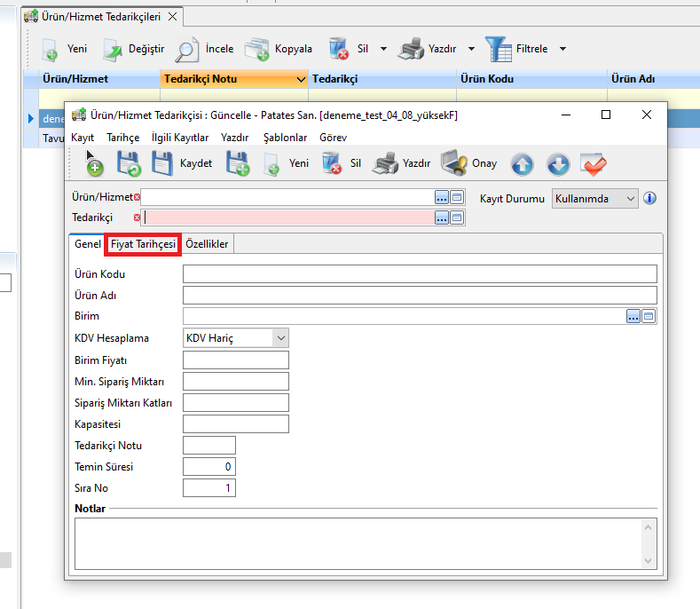Click the Kopyala button in main toolbar
Screen dimensions: 700x609
(279, 49)
